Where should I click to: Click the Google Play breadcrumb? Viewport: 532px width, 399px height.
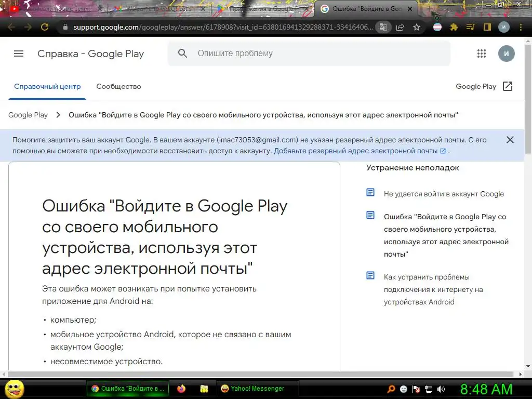point(28,115)
